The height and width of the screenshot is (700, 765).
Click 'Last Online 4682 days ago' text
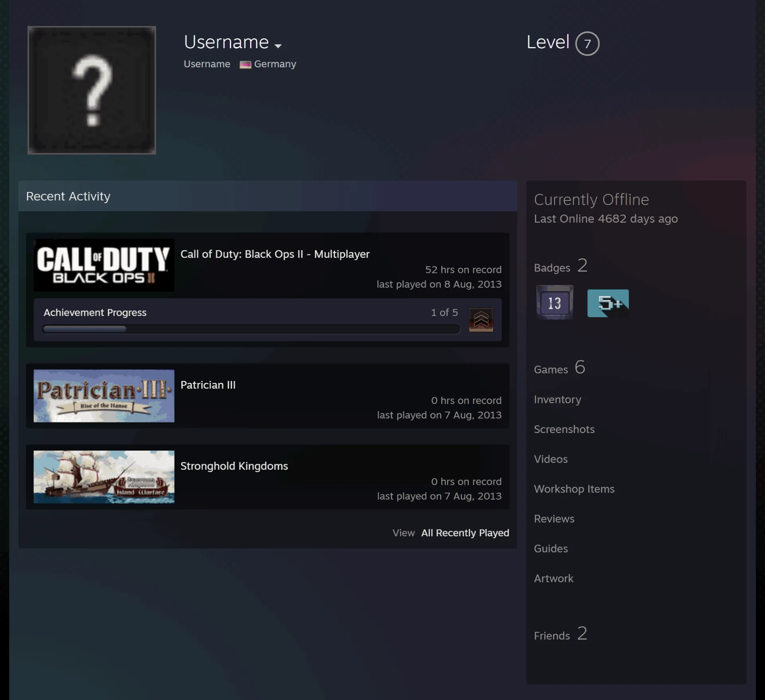pos(606,219)
